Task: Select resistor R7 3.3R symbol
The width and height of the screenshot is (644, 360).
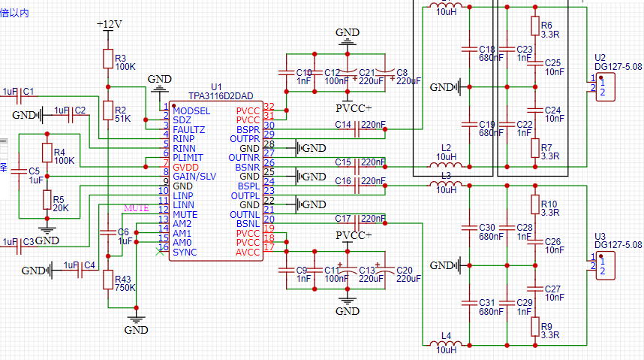Action: pyautogui.click(x=534, y=148)
